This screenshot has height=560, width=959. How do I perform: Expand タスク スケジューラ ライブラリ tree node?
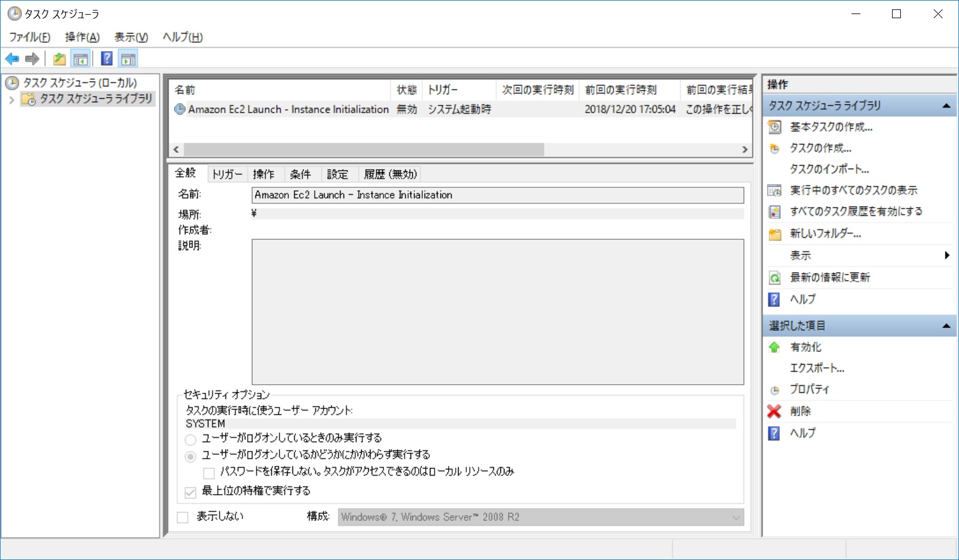click(11, 100)
